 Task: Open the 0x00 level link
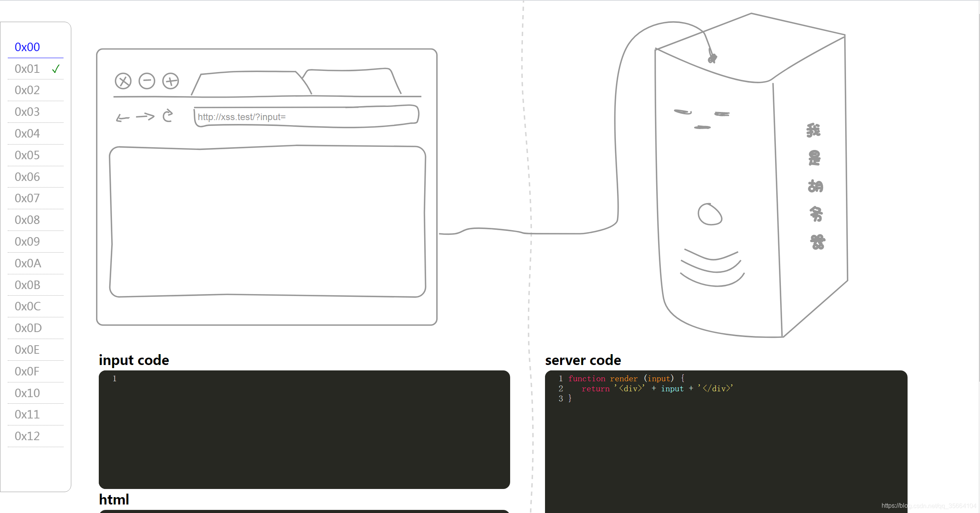(27, 47)
